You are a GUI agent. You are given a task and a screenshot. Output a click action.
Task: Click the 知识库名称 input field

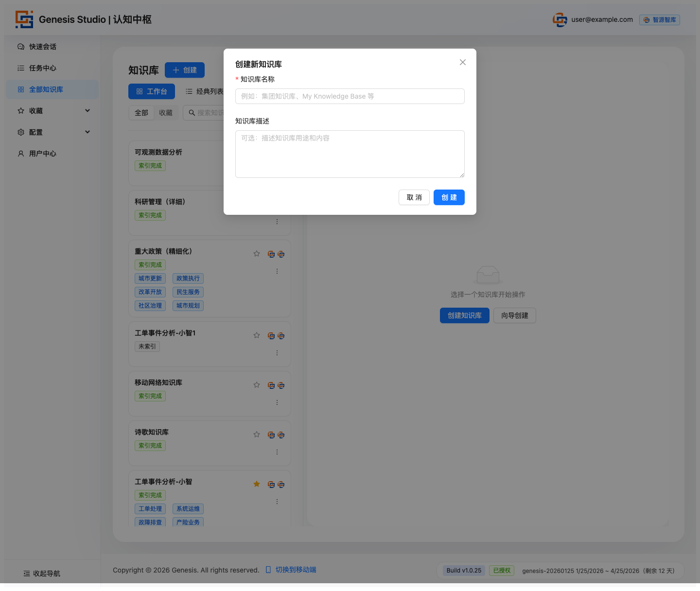pos(350,96)
